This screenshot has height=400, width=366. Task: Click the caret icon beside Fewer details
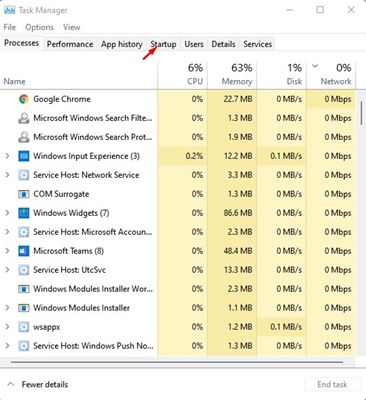[x=11, y=384]
